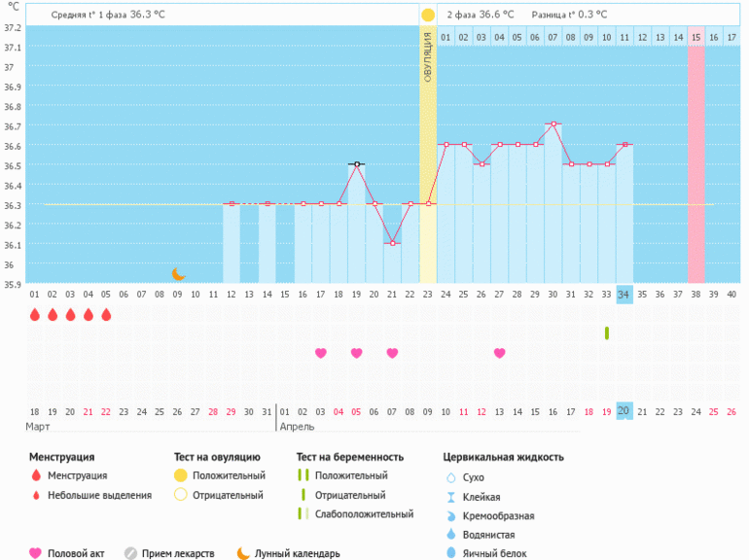Click the crescent moon icon in the chart
The width and height of the screenshot is (749, 560).
pos(178,274)
